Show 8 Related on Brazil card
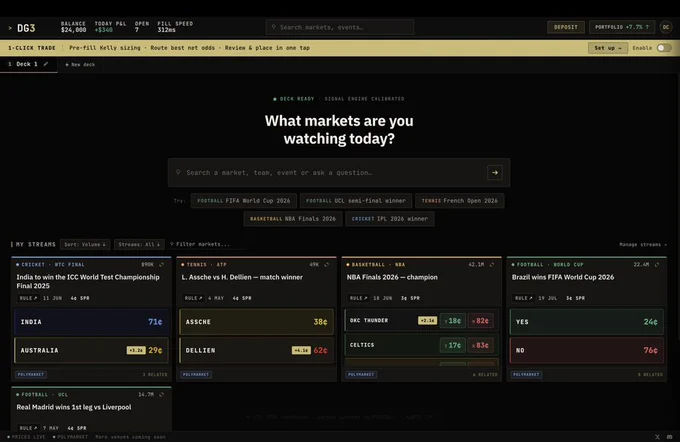 click(x=650, y=375)
